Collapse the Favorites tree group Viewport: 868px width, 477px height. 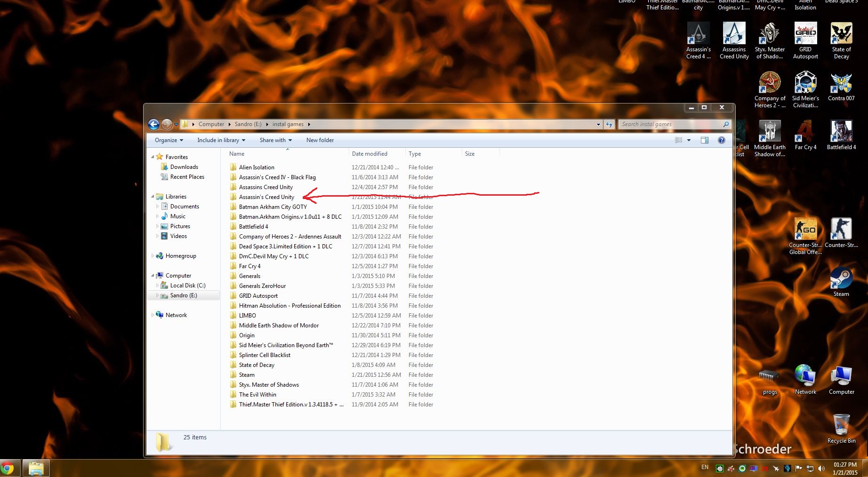coord(153,157)
